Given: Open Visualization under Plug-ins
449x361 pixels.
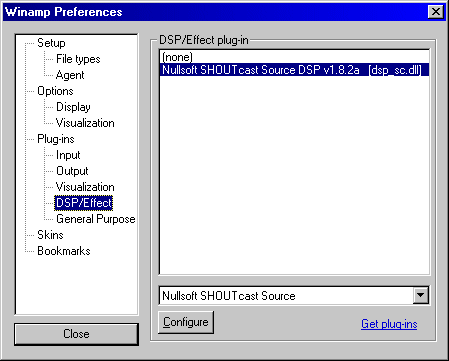Looking at the screenshot, I should [85, 187].
